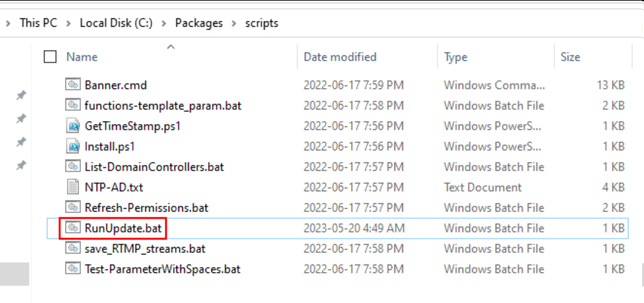Image resolution: width=644 pixels, height=303 pixels.
Task: Click the Install.ps1 PowerShell icon
Action: pyautogui.click(x=72, y=147)
